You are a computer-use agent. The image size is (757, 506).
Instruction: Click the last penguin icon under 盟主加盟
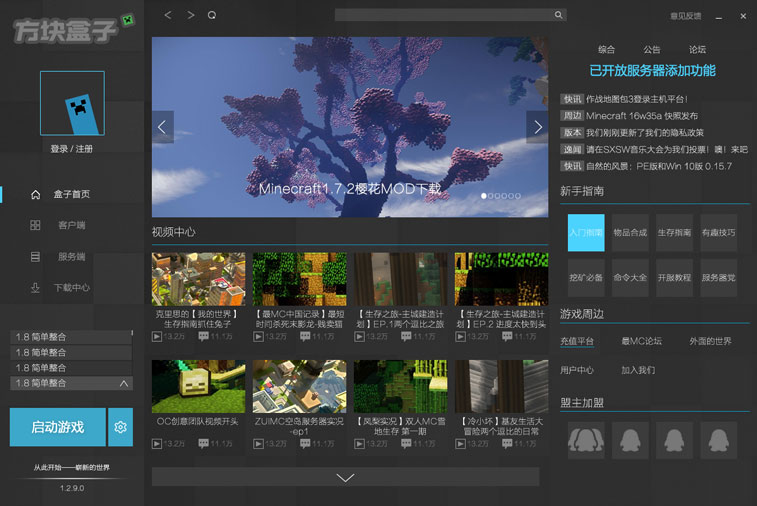point(718,439)
